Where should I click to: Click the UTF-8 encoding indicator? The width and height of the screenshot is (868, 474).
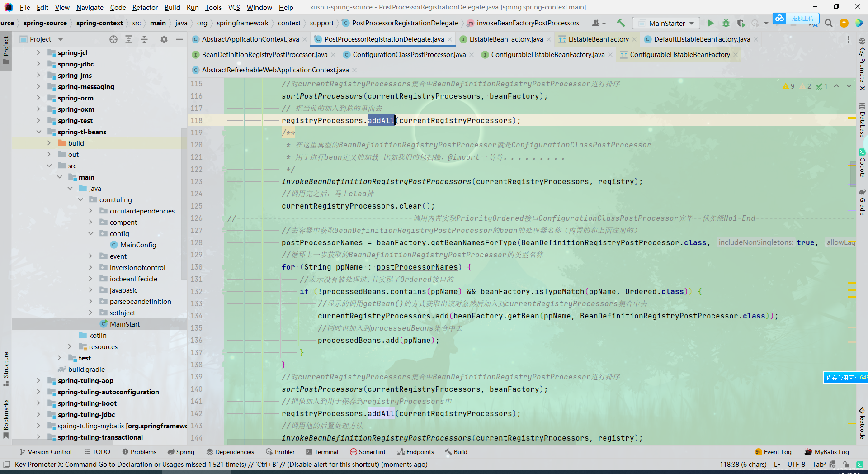click(x=796, y=465)
